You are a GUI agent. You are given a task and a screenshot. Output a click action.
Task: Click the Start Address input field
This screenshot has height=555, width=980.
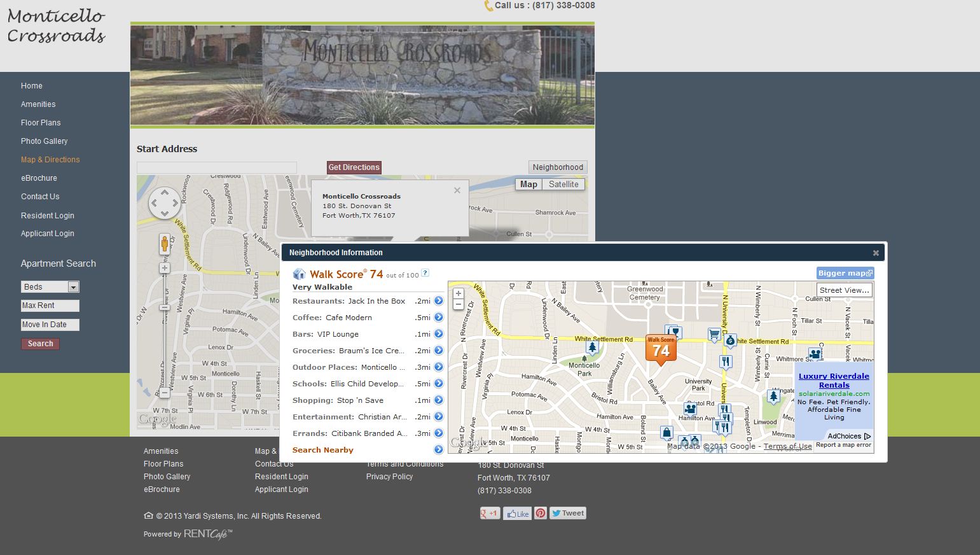point(217,167)
